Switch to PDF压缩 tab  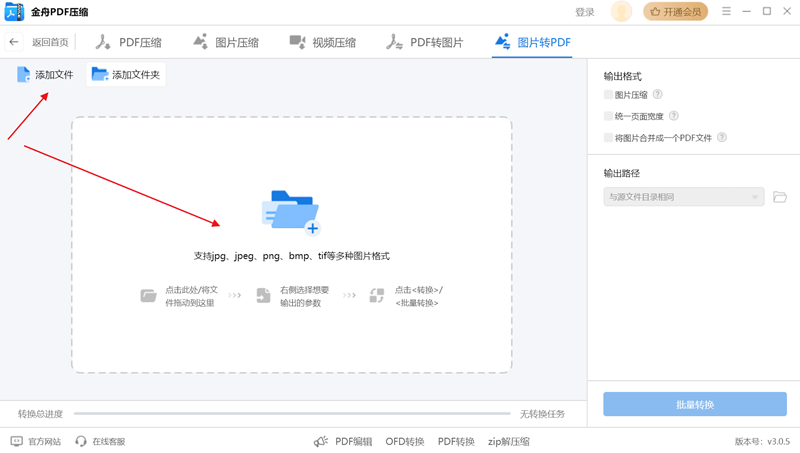tap(129, 42)
